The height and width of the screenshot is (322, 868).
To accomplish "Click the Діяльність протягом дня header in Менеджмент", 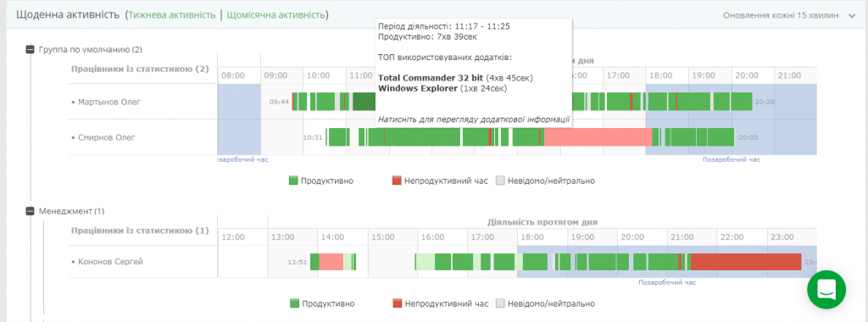I will [x=542, y=222].
